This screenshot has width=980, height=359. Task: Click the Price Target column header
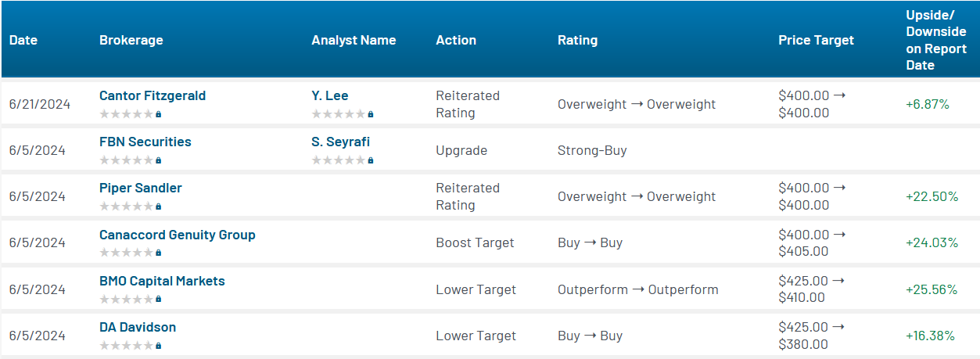point(817,40)
